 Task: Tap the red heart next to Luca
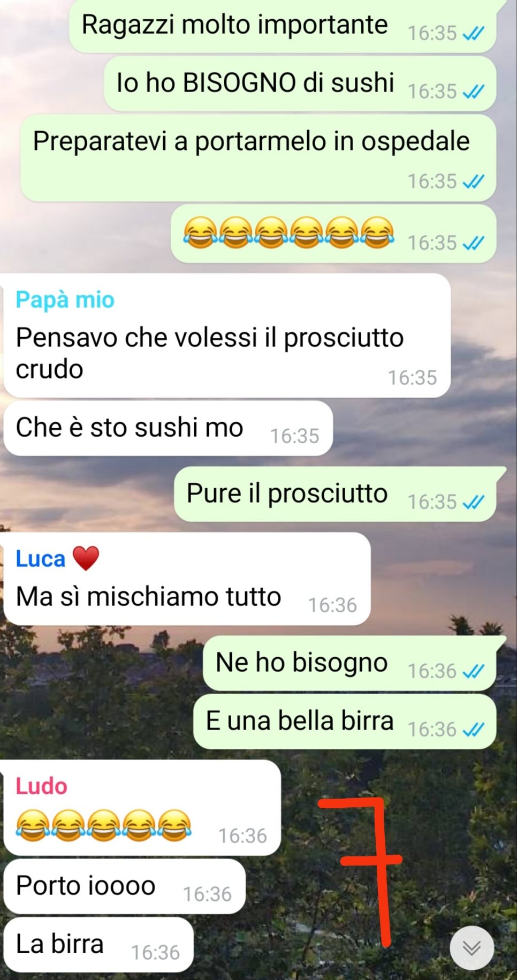pos(86,558)
